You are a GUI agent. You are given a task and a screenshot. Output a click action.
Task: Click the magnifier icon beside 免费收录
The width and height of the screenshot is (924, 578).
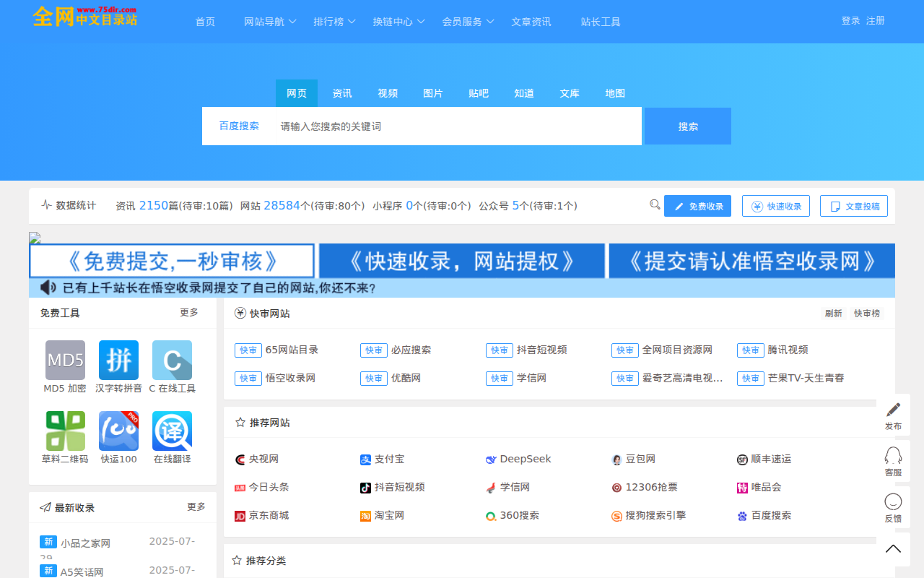point(655,204)
